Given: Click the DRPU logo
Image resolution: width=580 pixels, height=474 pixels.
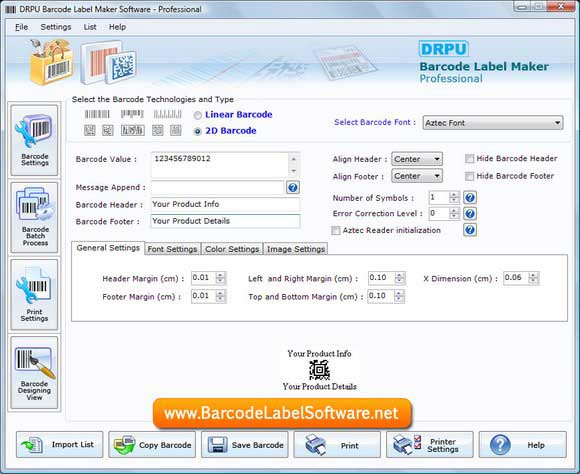Looking at the screenshot, I should [x=444, y=49].
